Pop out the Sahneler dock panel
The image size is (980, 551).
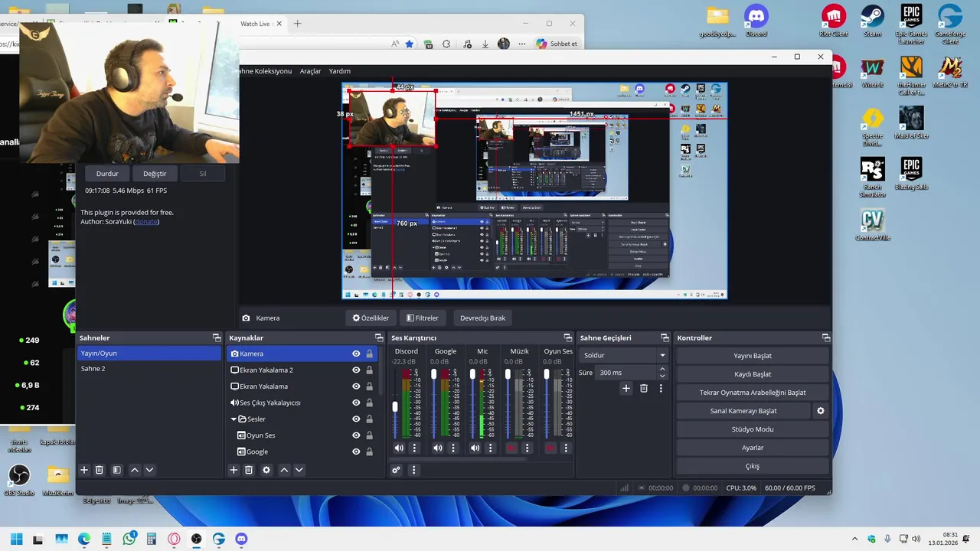(x=217, y=337)
